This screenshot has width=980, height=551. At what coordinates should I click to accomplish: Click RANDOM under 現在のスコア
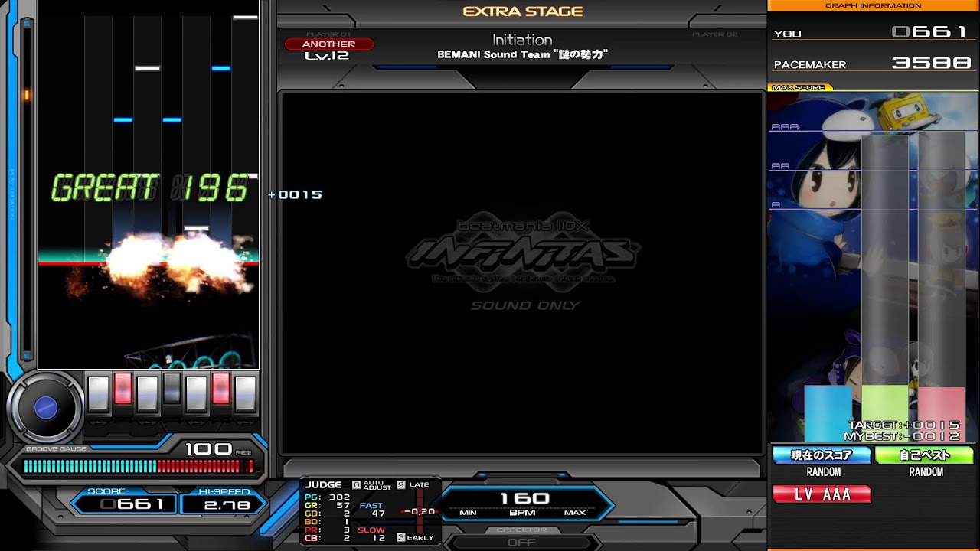824,472
